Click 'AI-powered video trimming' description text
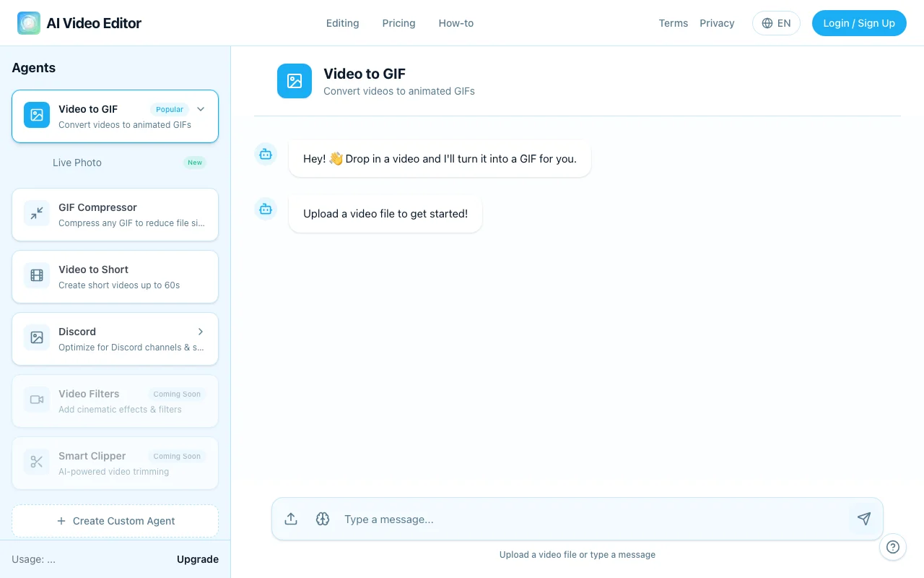This screenshot has height=578, width=924. tap(114, 472)
